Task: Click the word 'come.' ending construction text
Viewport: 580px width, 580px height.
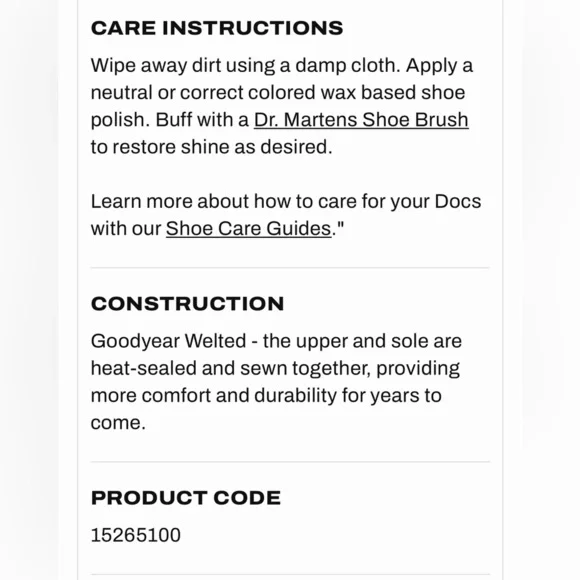Action: pyautogui.click(x=118, y=423)
